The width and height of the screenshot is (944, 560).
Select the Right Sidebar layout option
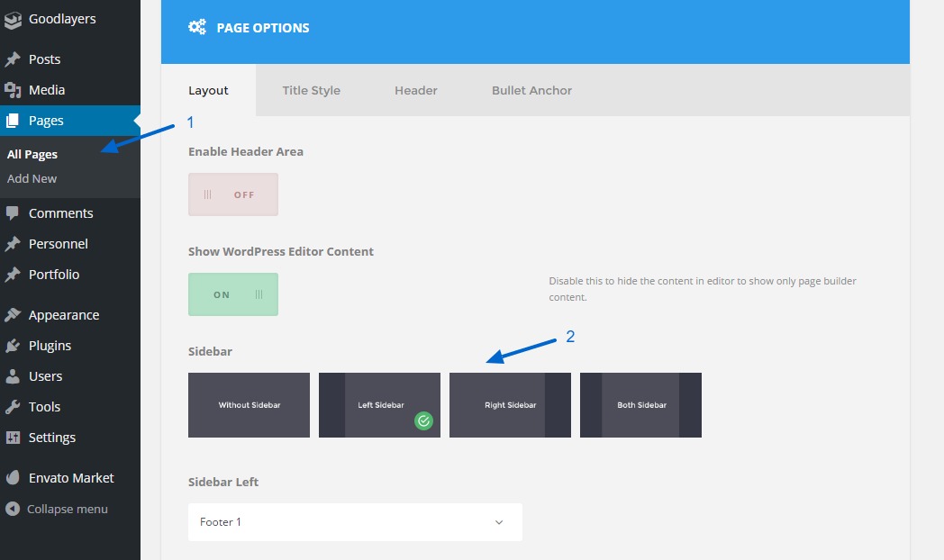[x=510, y=405]
